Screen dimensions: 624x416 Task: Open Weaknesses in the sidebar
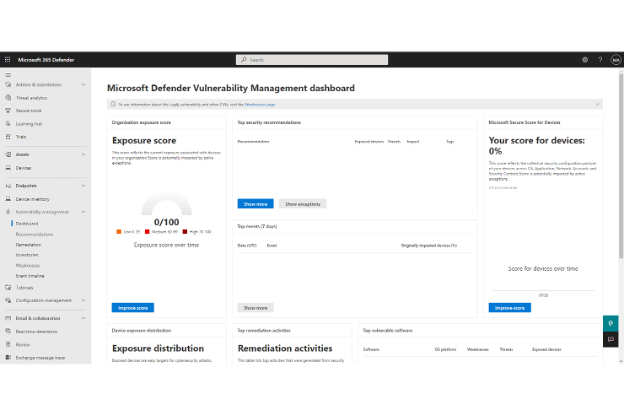(x=28, y=266)
